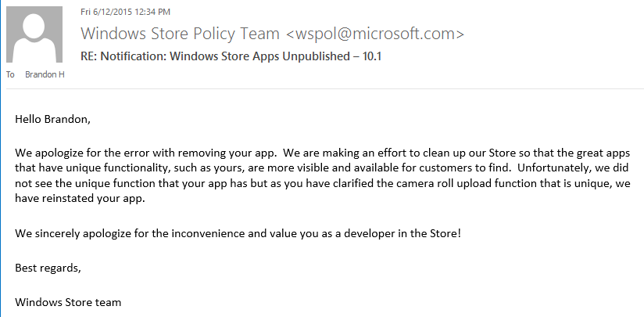Open the recipient Brandon H contact
Screen dimensions: 644x317
(45, 74)
